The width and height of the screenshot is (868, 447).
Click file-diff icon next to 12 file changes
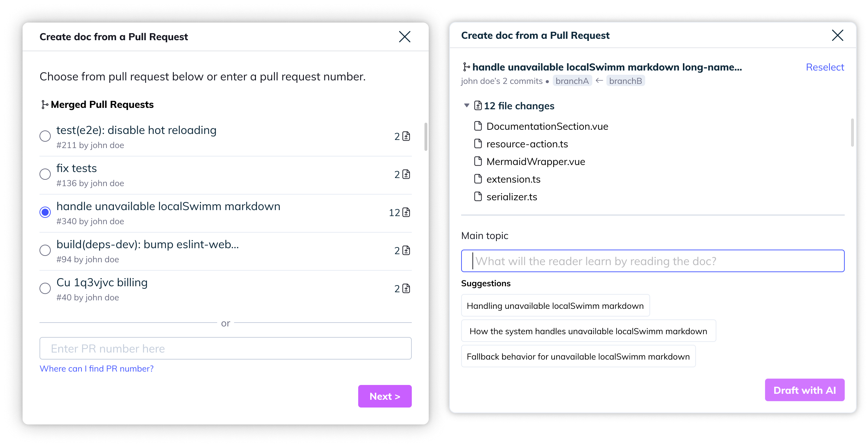tap(478, 105)
